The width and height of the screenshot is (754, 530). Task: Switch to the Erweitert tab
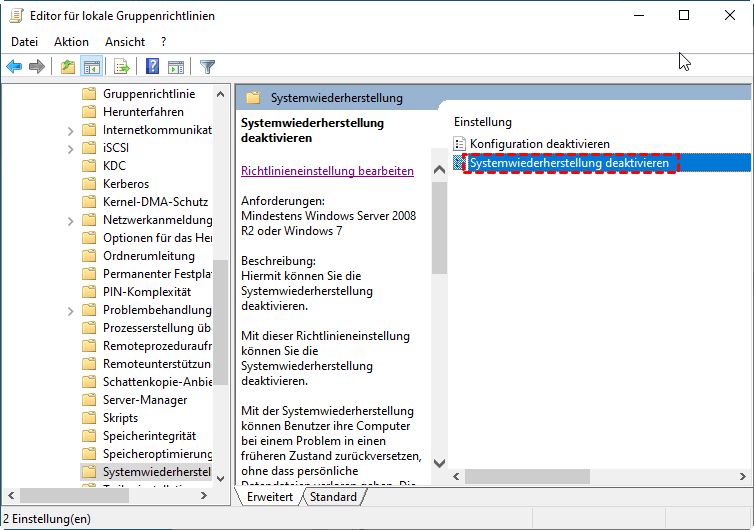click(x=270, y=497)
